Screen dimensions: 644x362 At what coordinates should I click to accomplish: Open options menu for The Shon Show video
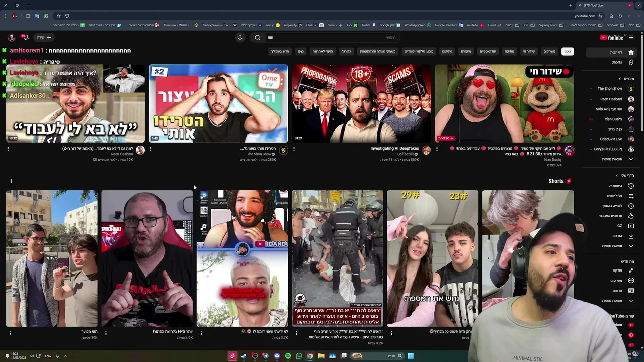(151, 149)
